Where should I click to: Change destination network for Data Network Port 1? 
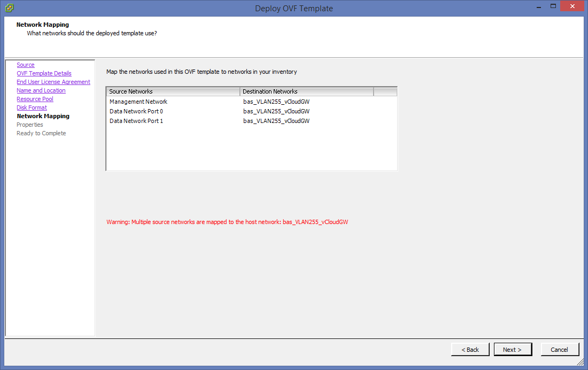tap(276, 121)
